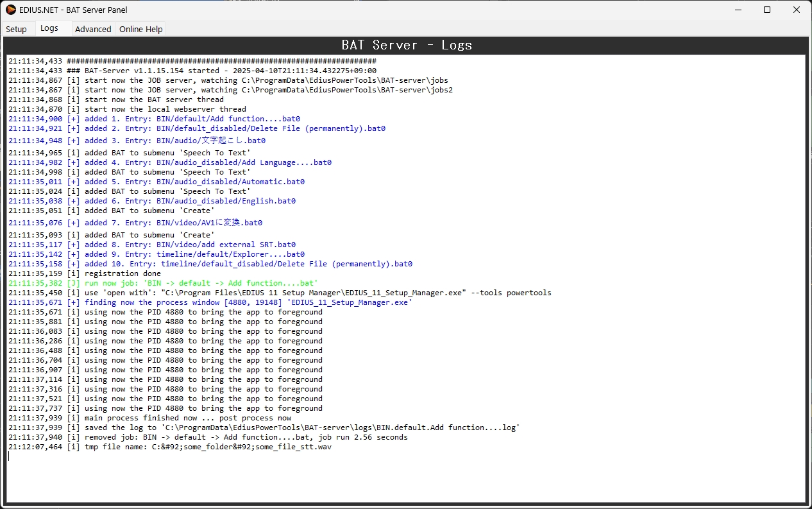Open the Advanced tab
The width and height of the screenshot is (812, 509).
93,29
